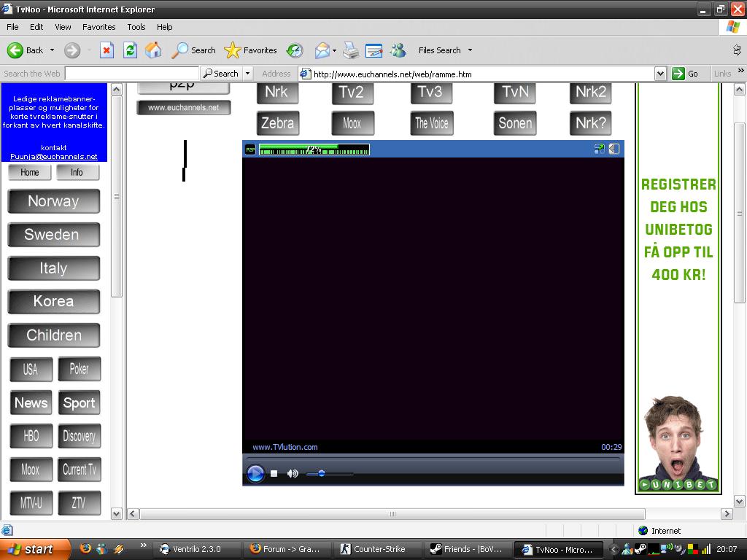Click the horizontal scrollbar of the main frame
747x560 pixels.
tap(392, 514)
